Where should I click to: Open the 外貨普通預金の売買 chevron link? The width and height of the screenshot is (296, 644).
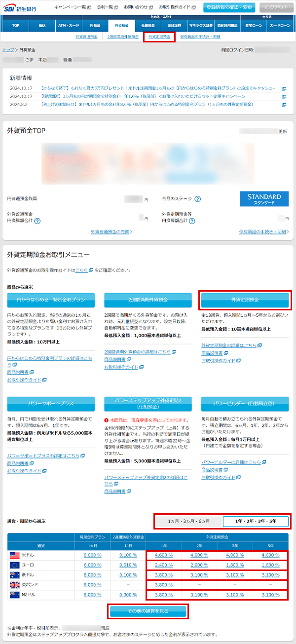(x=111, y=231)
